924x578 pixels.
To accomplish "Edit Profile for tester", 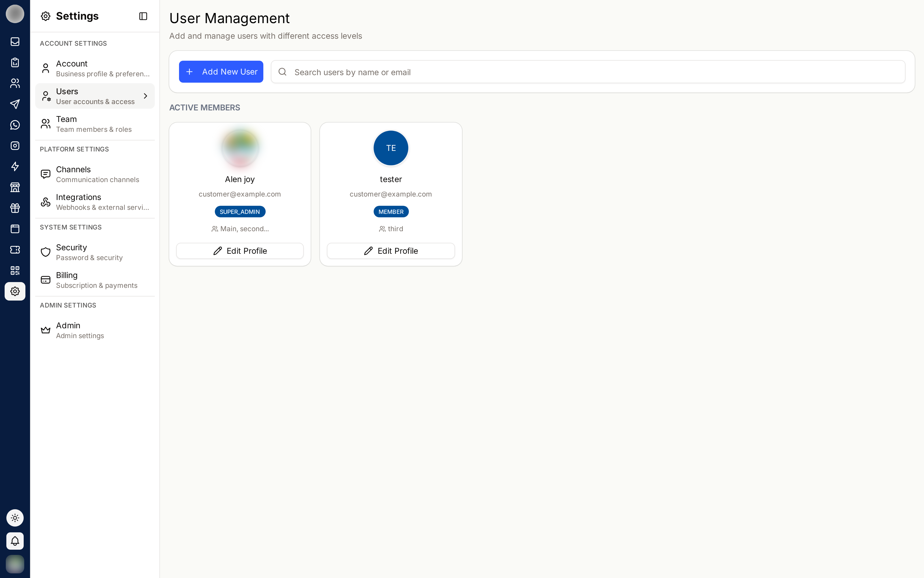I will 391,251.
